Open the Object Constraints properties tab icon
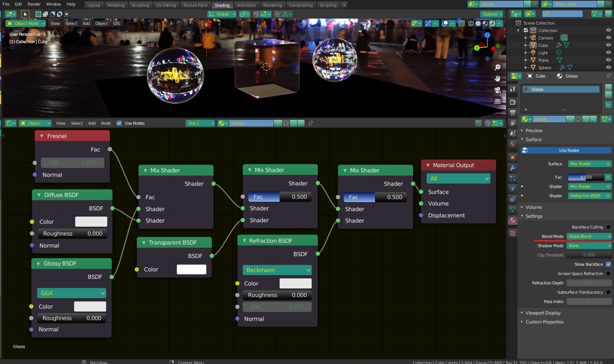The height and width of the screenshot is (364, 614). (x=513, y=199)
